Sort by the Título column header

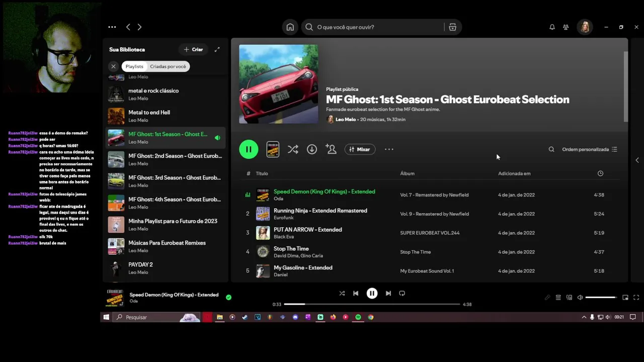tap(262, 173)
